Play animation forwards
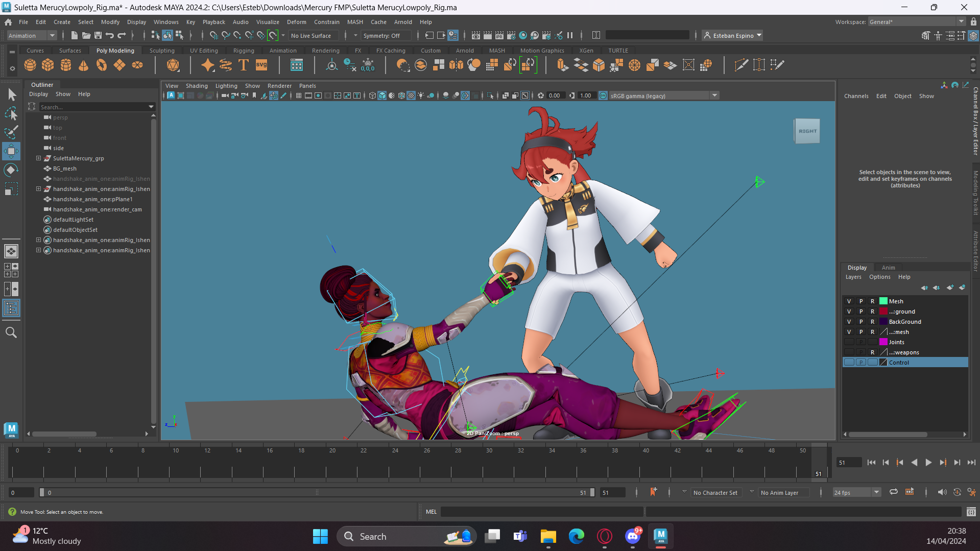The image size is (980, 551). [x=928, y=462]
